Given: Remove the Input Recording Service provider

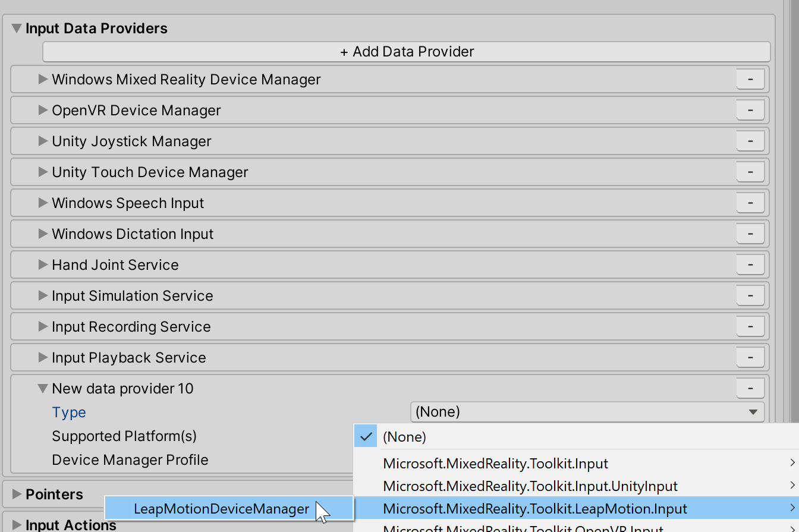Looking at the screenshot, I should (x=750, y=326).
